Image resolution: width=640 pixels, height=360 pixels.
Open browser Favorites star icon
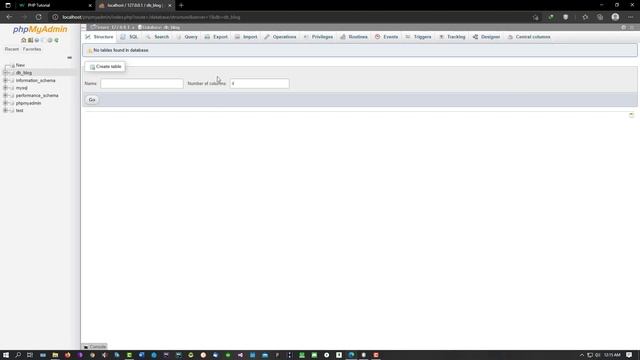pyautogui.click(x=585, y=17)
